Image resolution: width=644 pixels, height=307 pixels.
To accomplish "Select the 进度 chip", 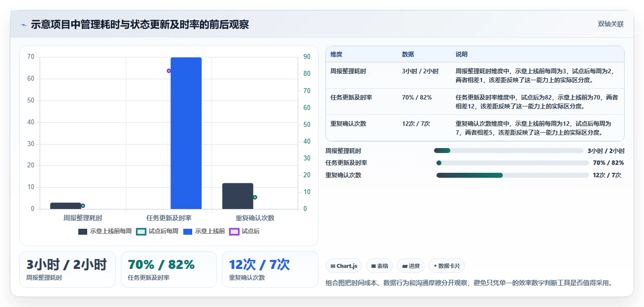I will (x=411, y=266).
